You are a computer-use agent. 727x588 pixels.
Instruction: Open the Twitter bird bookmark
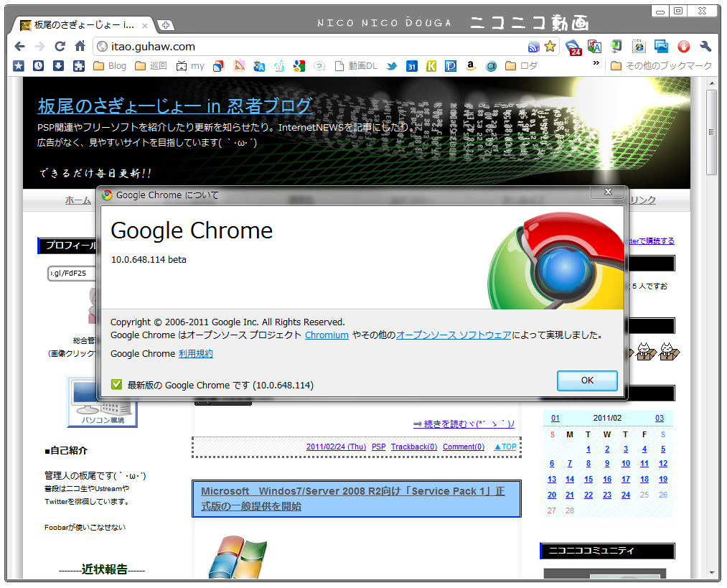(x=392, y=66)
